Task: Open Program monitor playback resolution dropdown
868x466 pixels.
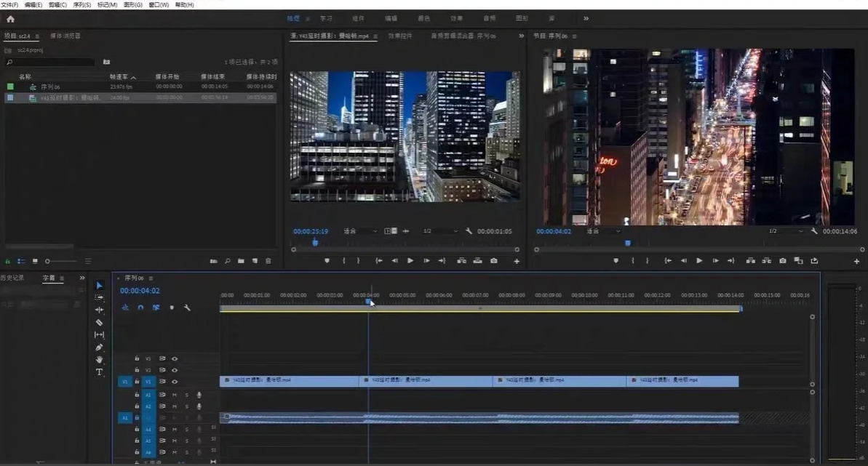Action: 786,230
